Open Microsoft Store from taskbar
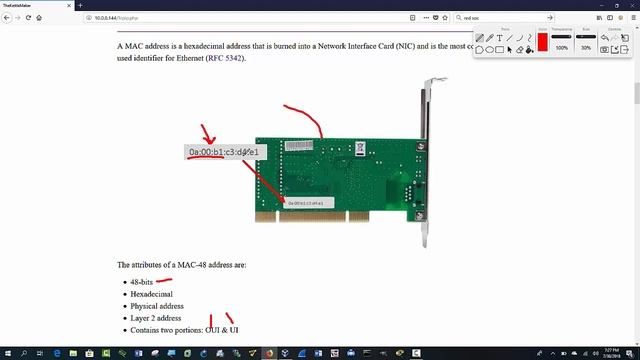This screenshot has width=640, height=360. point(89,353)
